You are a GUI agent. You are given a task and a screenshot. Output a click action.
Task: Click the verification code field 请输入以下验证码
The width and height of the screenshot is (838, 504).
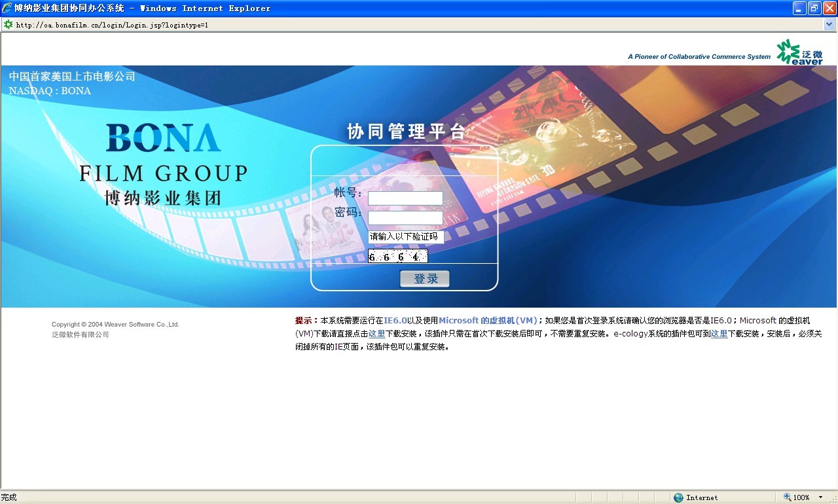(406, 237)
